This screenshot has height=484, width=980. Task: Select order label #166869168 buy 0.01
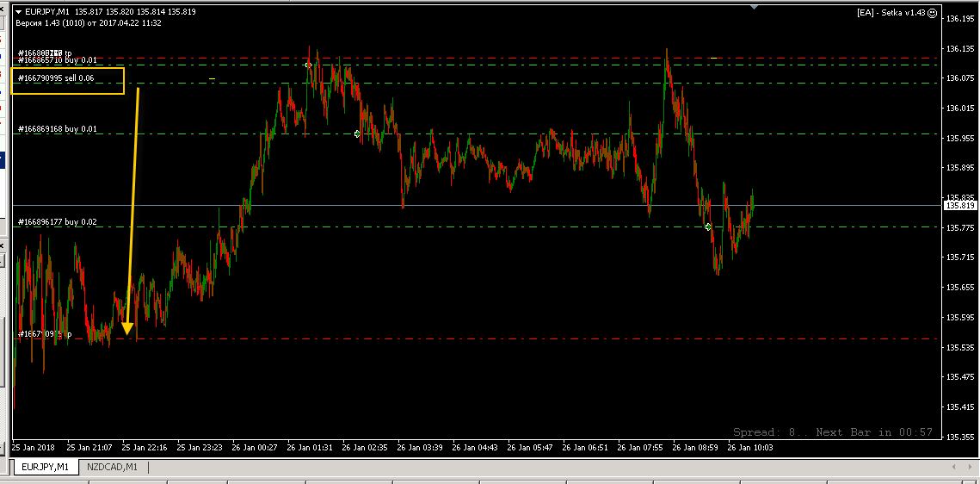click(x=58, y=129)
